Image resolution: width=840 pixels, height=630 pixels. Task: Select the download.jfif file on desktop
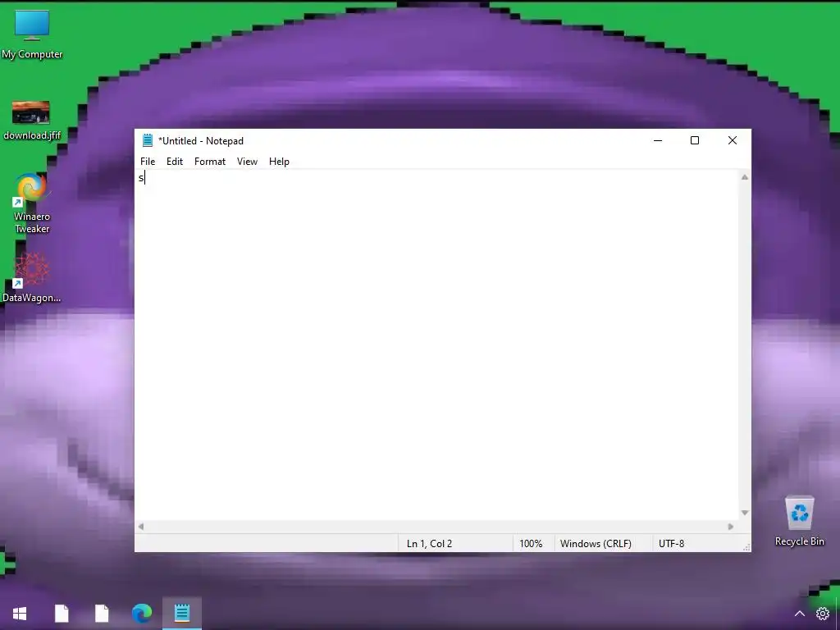[x=32, y=121]
